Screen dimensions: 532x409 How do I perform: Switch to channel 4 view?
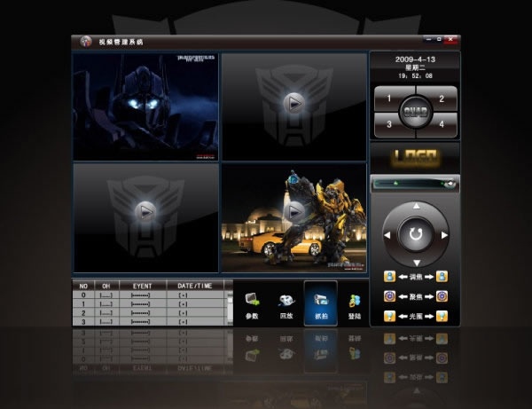point(441,124)
